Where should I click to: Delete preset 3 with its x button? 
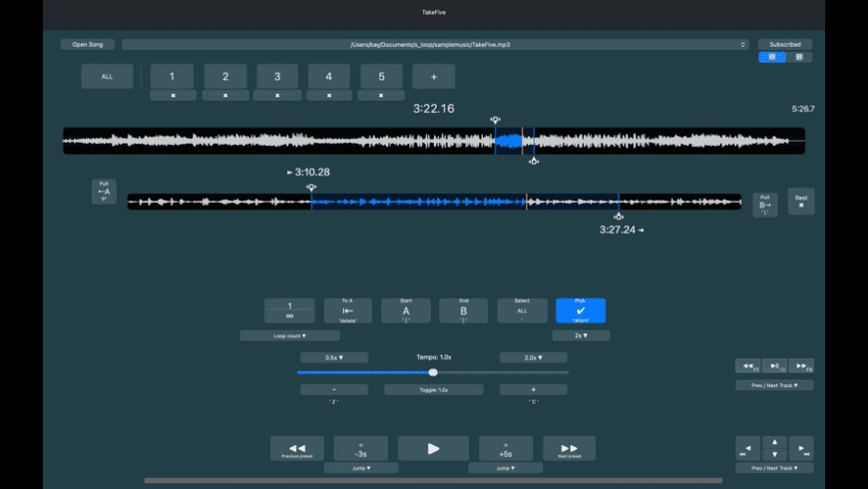277,95
